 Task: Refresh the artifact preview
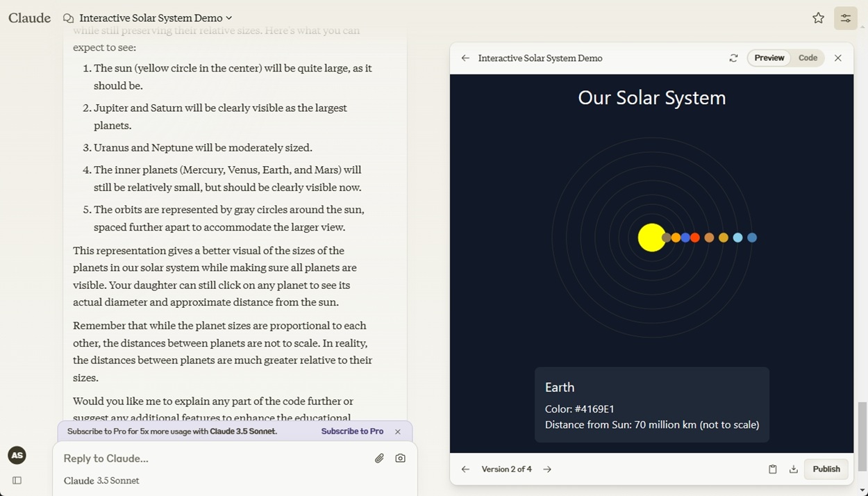pos(733,58)
